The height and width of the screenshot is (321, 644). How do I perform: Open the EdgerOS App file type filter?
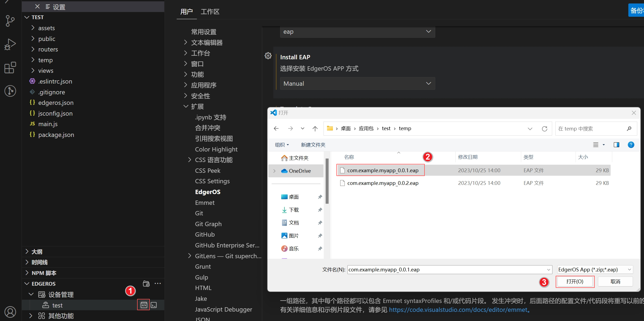pyautogui.click(x=595, y=270)
